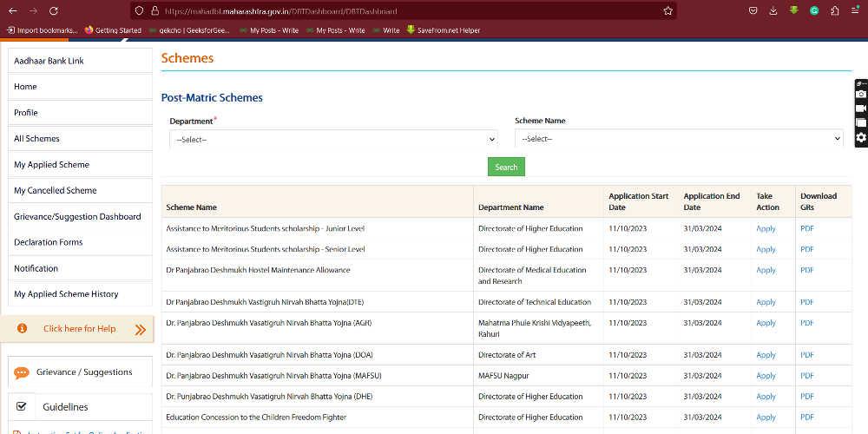Open the Guidelines section

coord(65,407)
